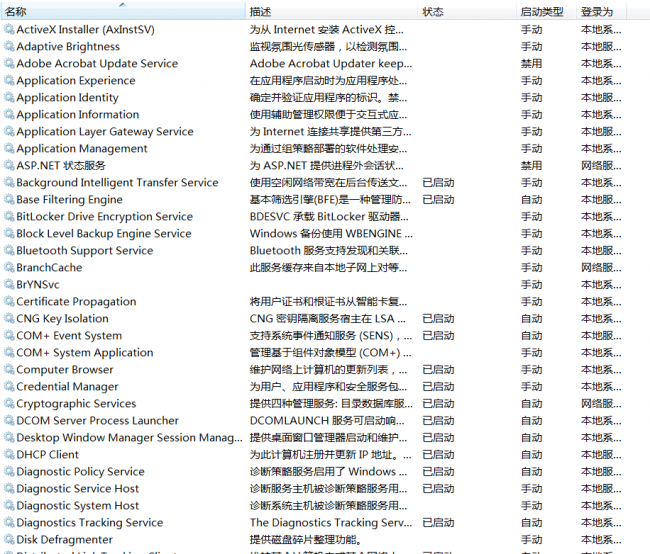Select Diagnostic System Host name
Screen dimensions: 650x554
[78, 505]
